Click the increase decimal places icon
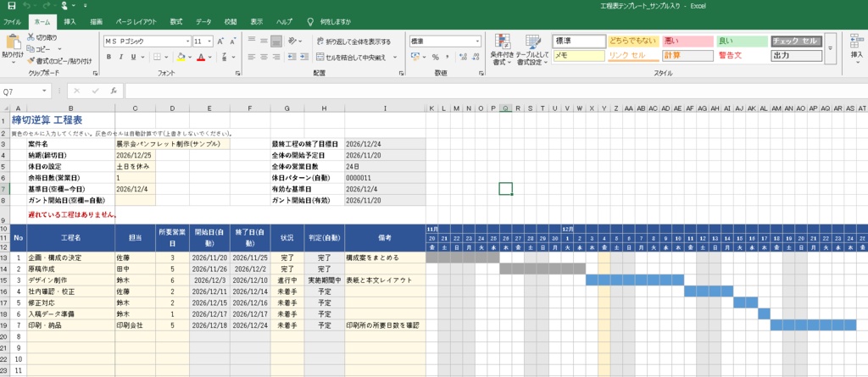This screenshot has height=377, width=868. click(x=463, y=57)
